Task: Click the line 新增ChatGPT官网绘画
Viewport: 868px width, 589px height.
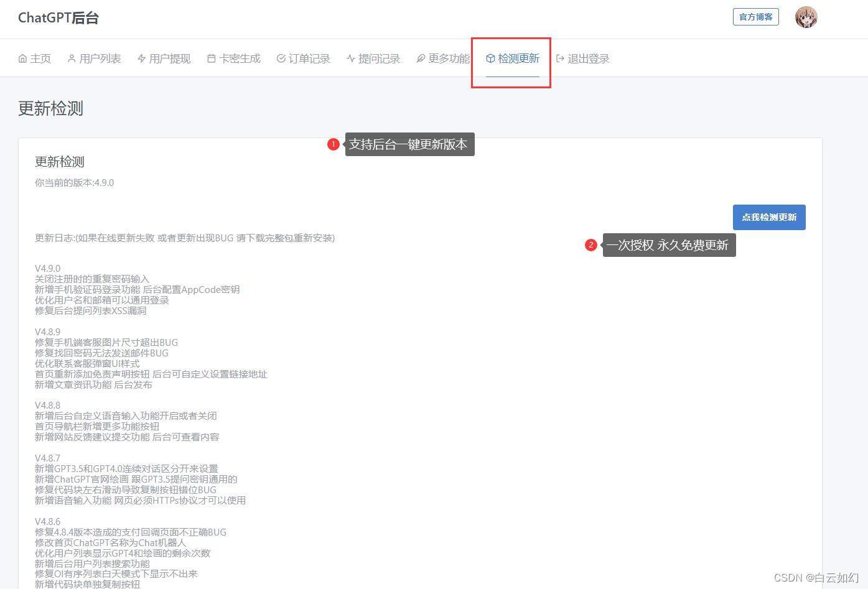Action: 136,480
